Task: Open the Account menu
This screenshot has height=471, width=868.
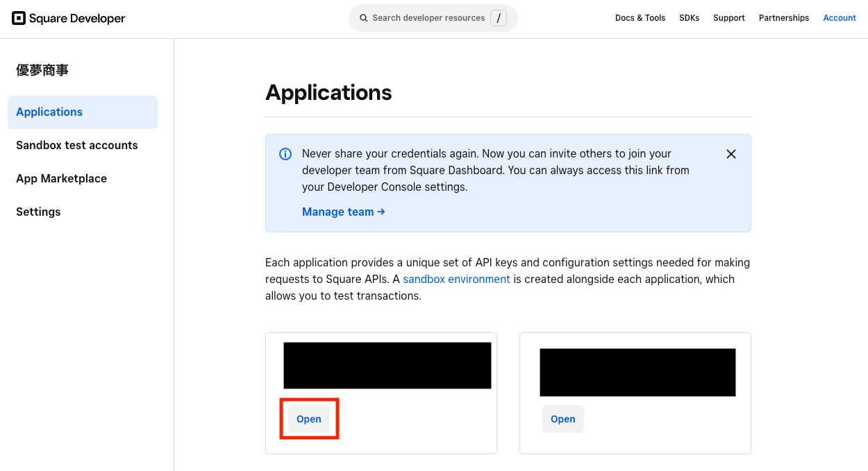Action: [x=840, y=18]
